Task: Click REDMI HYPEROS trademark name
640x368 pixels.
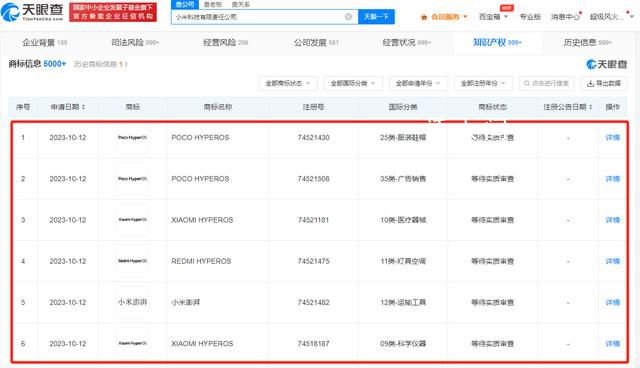Action: (x=201, y=261)
